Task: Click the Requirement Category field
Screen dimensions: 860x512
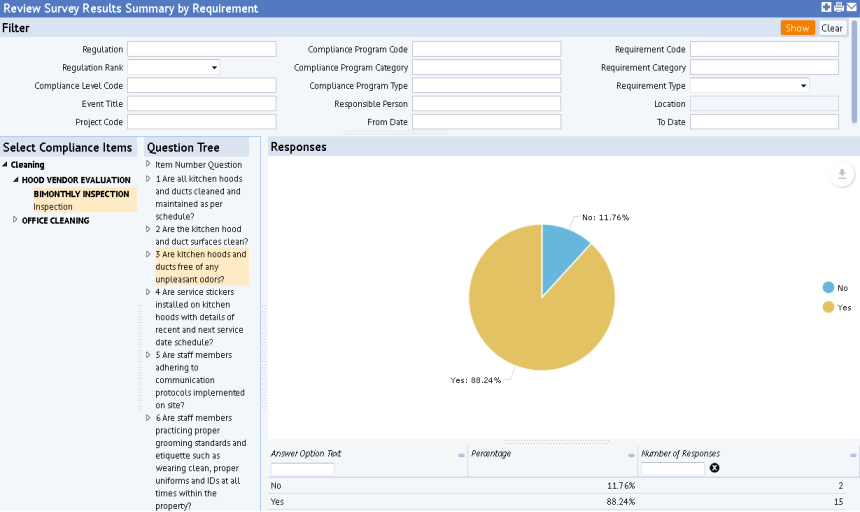Action: pos(764,67)
